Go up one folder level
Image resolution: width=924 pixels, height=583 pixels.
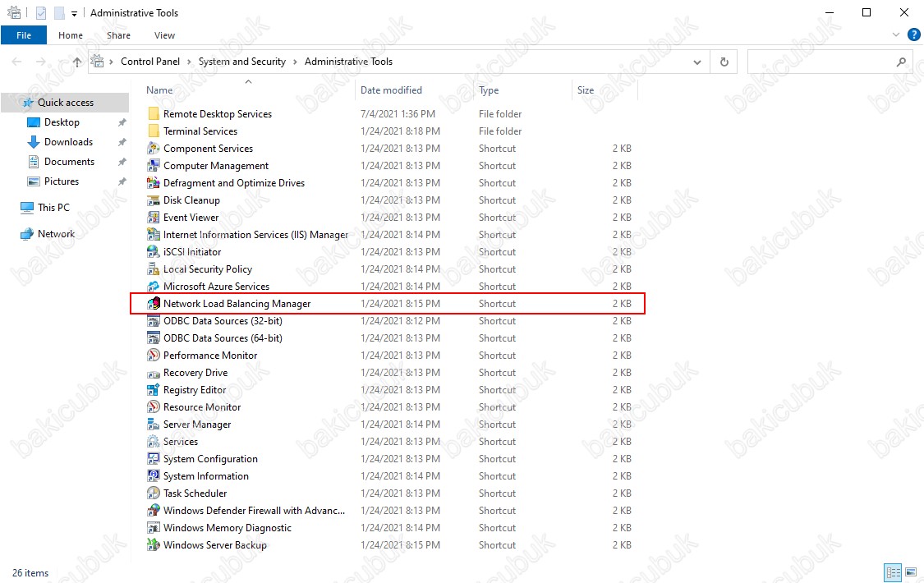[x=76, y=62]
